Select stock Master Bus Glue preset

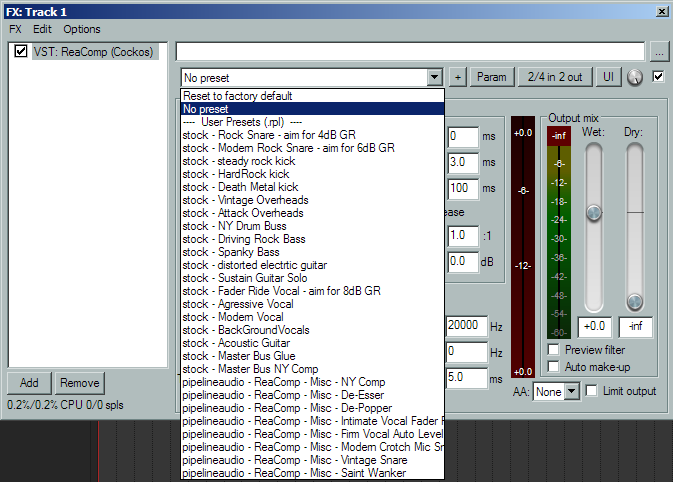tap(312, 356)
